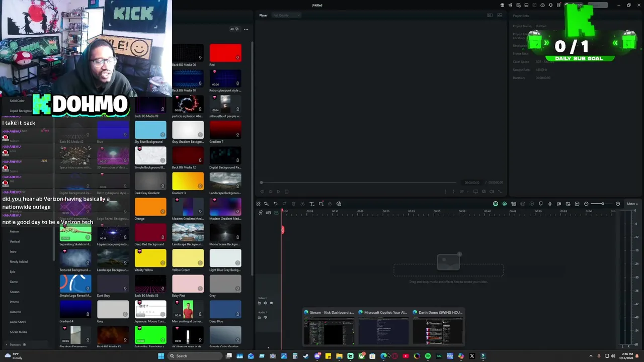This screenshot has height=362, width=644.
Task: Select the Crop tool in timeline toolbar
Action: click(321, 204)
